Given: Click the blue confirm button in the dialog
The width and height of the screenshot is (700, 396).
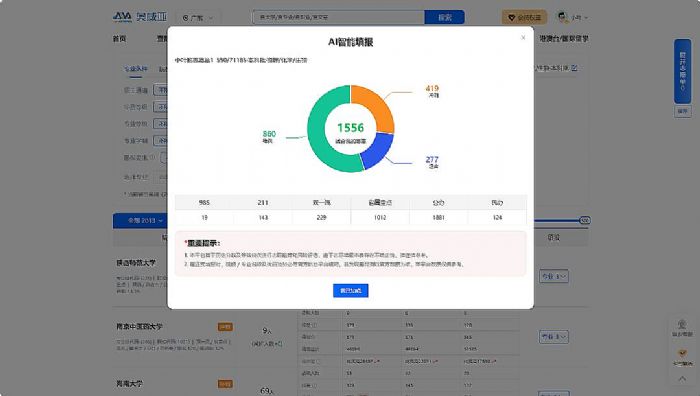Looking at the screenshot, I should pyautogui.click(x=350, y=291).
